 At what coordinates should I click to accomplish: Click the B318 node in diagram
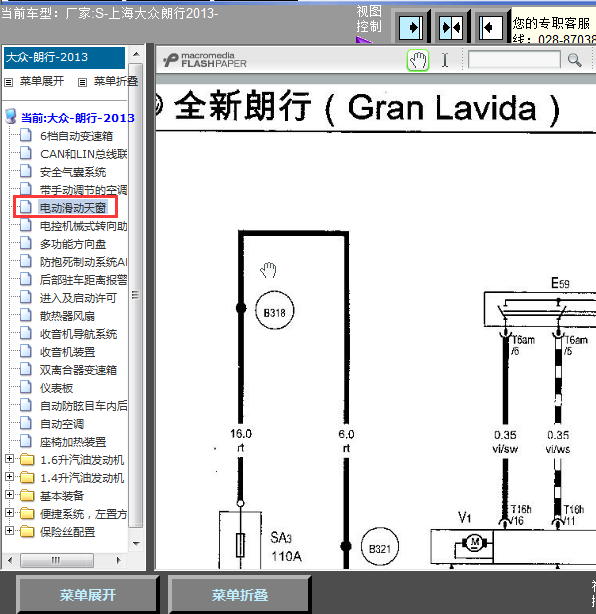275,312
